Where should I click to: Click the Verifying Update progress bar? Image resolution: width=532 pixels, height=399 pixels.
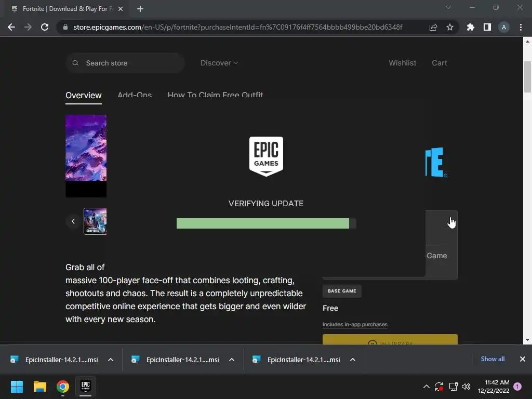266,223
